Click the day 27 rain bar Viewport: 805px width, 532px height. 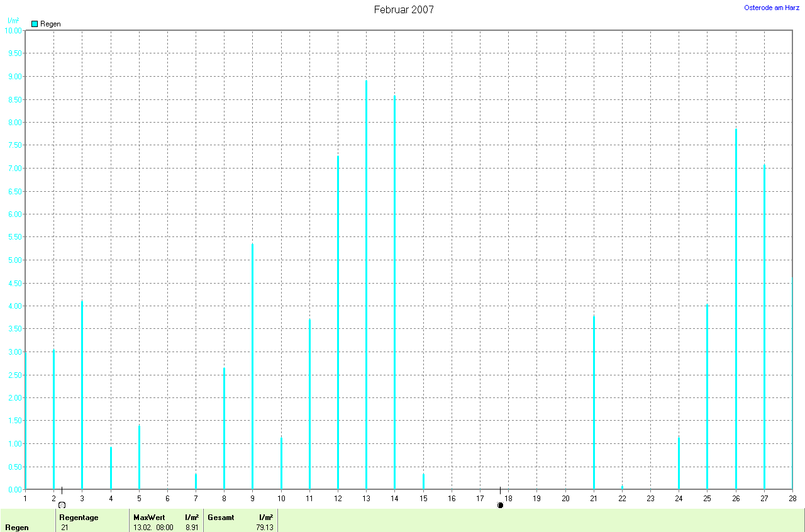[764, 327]
